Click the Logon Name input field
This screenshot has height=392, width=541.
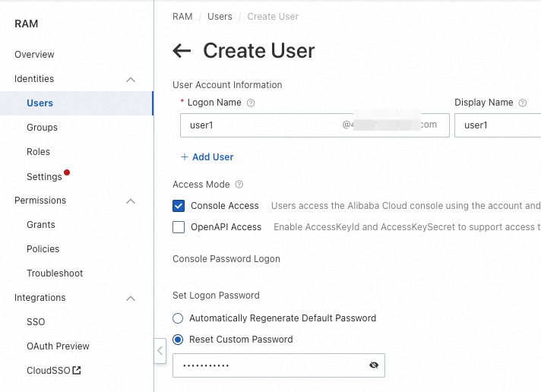click(258, 125)
